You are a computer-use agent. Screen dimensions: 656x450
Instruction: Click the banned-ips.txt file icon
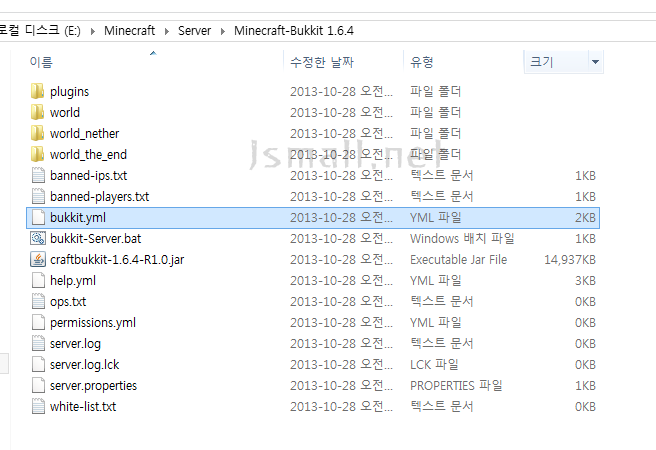[38, 175]
